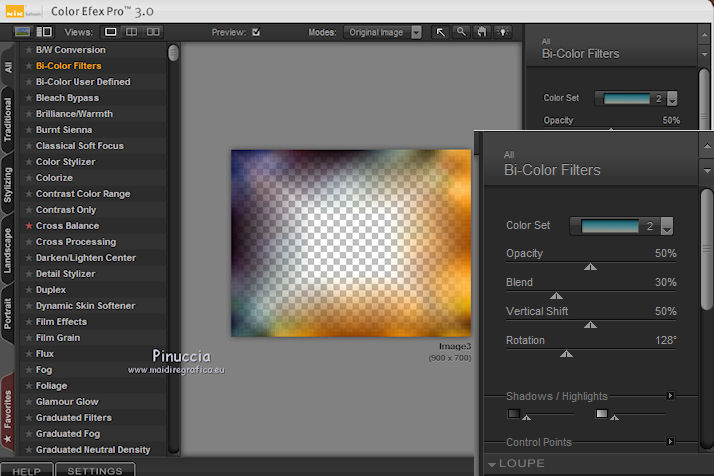Screen dimensions: 714x476
Task: Select the Classical Soft Focus filter
Action: 80,146
